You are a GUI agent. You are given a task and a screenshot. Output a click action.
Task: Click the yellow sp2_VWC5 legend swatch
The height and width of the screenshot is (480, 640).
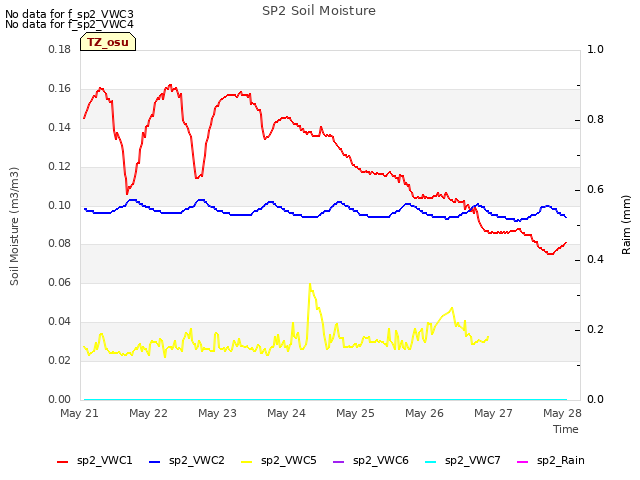coord(247,462)
